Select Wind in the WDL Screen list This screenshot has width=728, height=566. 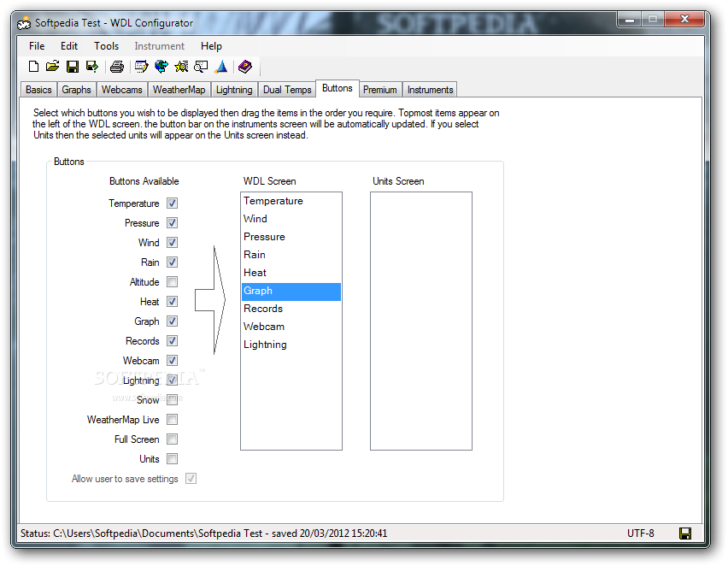291,219
